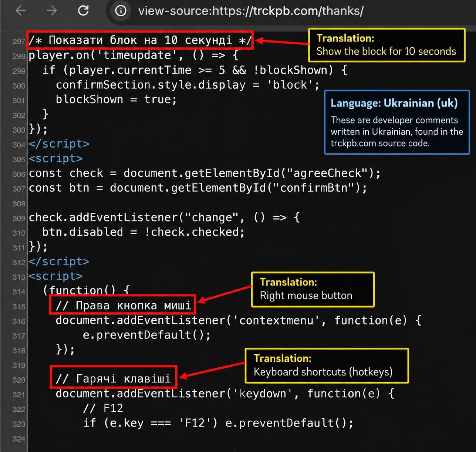Reload the view-source page
Viewport: 476px width, 452px height.
coord(84,11)
